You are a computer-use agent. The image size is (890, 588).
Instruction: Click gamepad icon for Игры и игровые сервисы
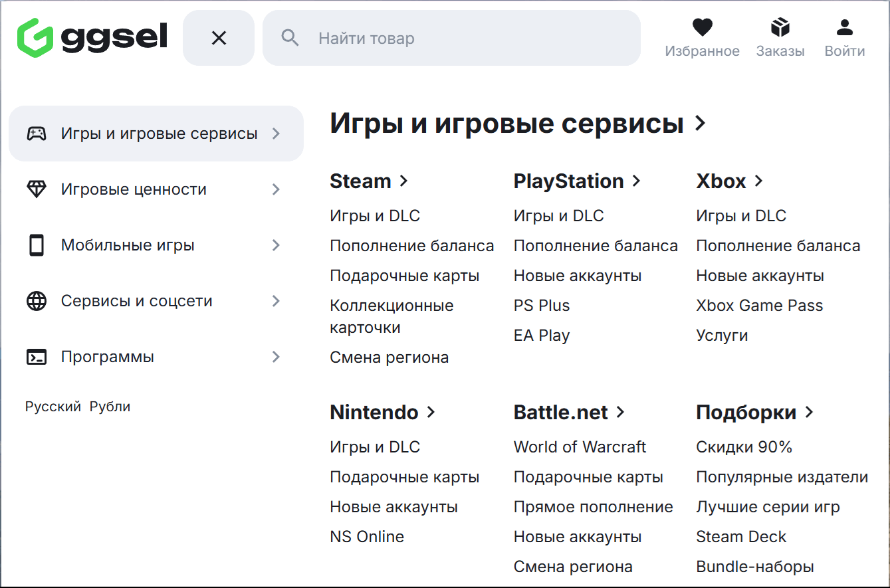(37, 134)
